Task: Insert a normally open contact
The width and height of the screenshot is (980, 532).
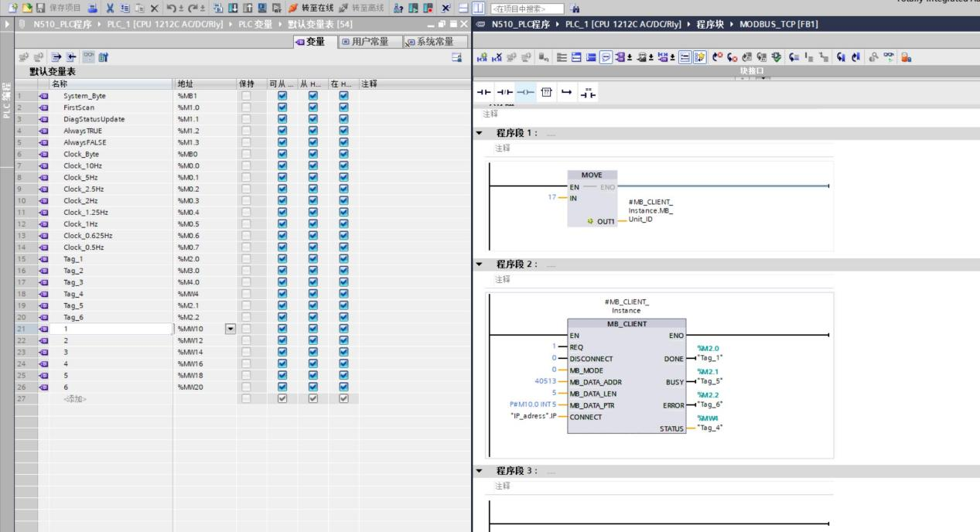Action: coord(485,94)
